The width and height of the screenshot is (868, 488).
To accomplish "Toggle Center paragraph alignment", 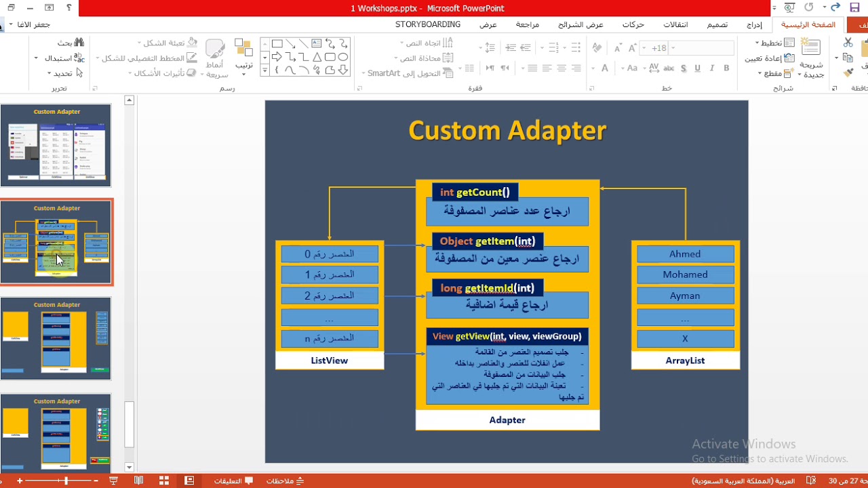I will pos(561,68).
